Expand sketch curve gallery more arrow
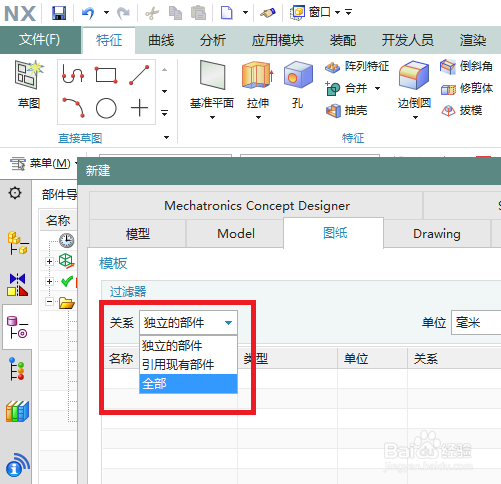 click(x=164, y=113)
